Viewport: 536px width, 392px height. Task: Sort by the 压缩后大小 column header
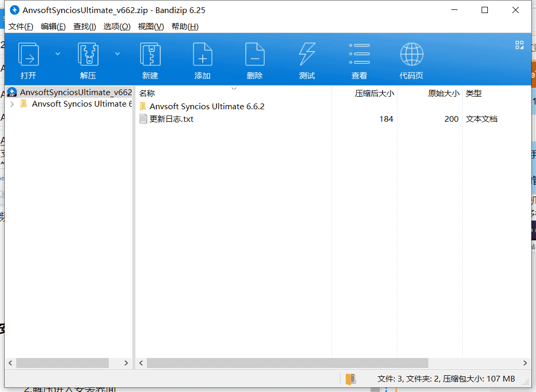[374, 94]
